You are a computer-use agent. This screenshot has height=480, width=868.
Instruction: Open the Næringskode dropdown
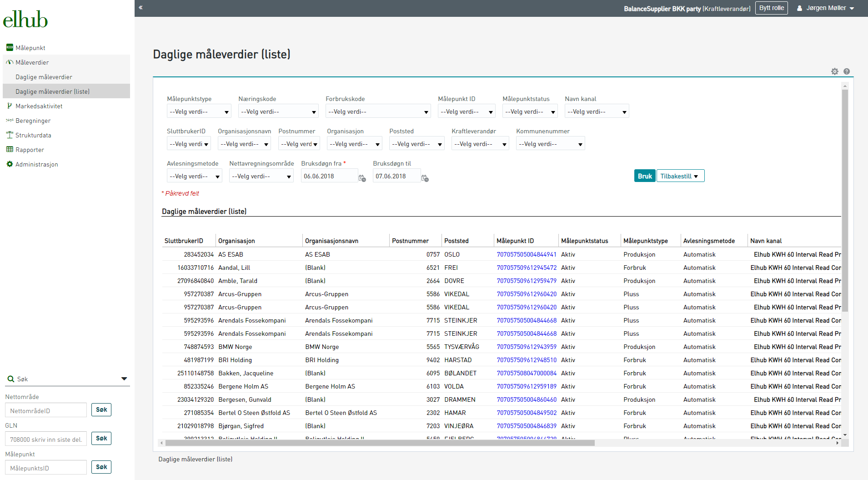(278, 111)
